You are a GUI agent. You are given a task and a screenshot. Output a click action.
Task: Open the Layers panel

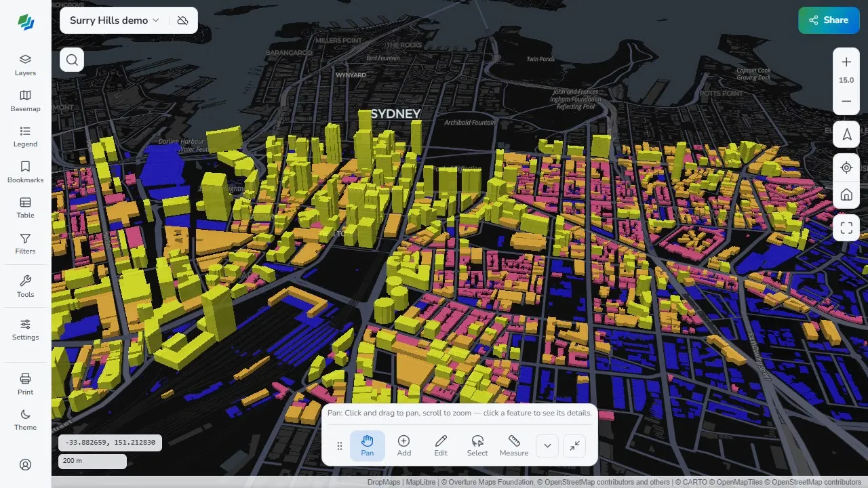25,65
